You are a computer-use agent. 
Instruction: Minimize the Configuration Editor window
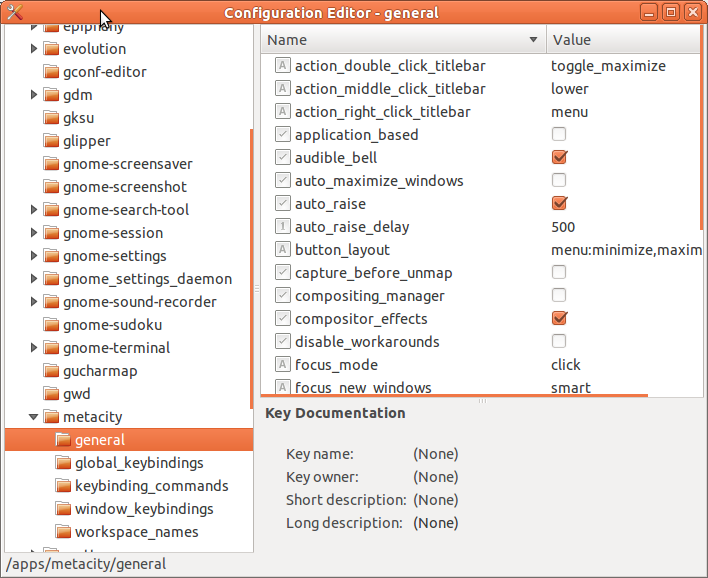649,12
